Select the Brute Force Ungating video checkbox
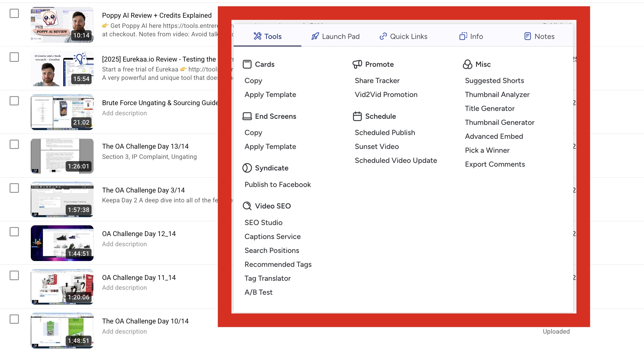Viewport: 644px width, 349px height. (x=14, y=101)
